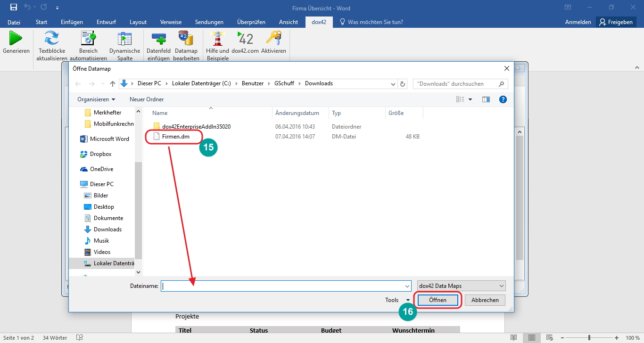This screenshot has height=343, width=644.
Task: Click the Freigeben share button
Action: 616,22
